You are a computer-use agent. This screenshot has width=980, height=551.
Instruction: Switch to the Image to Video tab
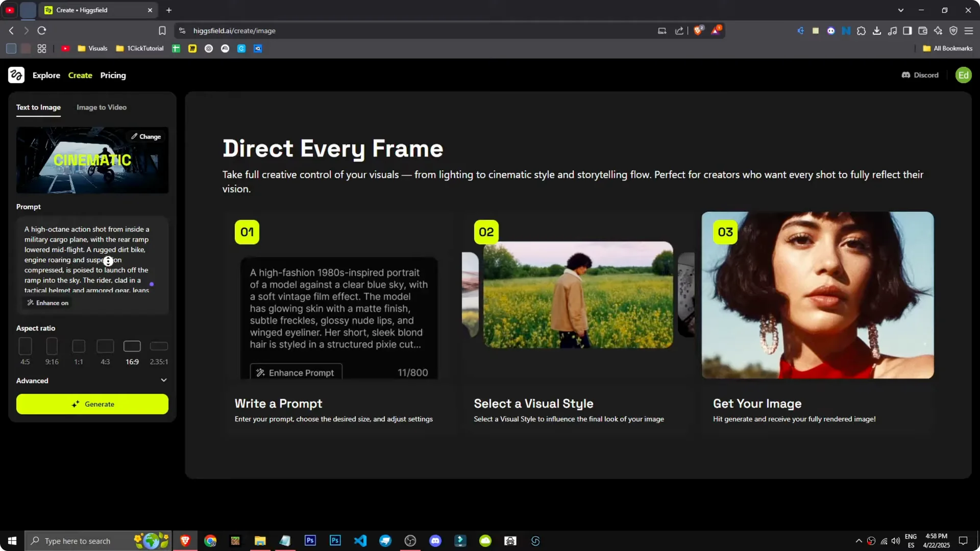(x=101, y=107)
